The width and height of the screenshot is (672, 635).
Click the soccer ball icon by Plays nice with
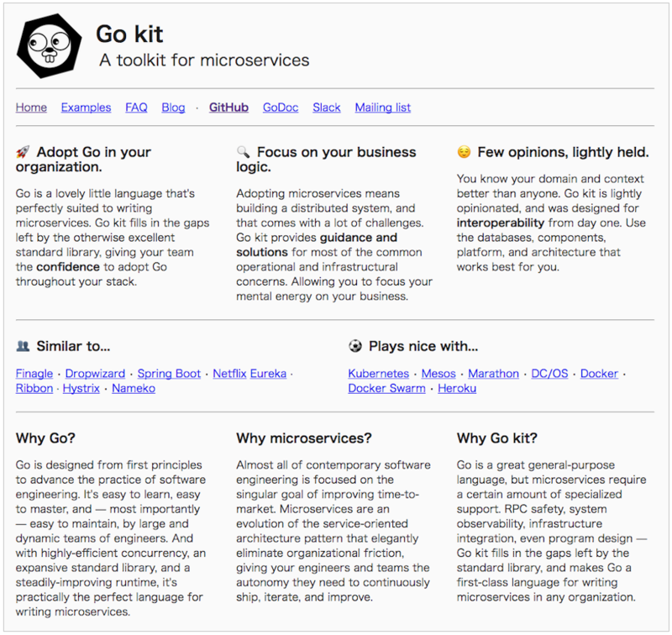tap(355, 346)
